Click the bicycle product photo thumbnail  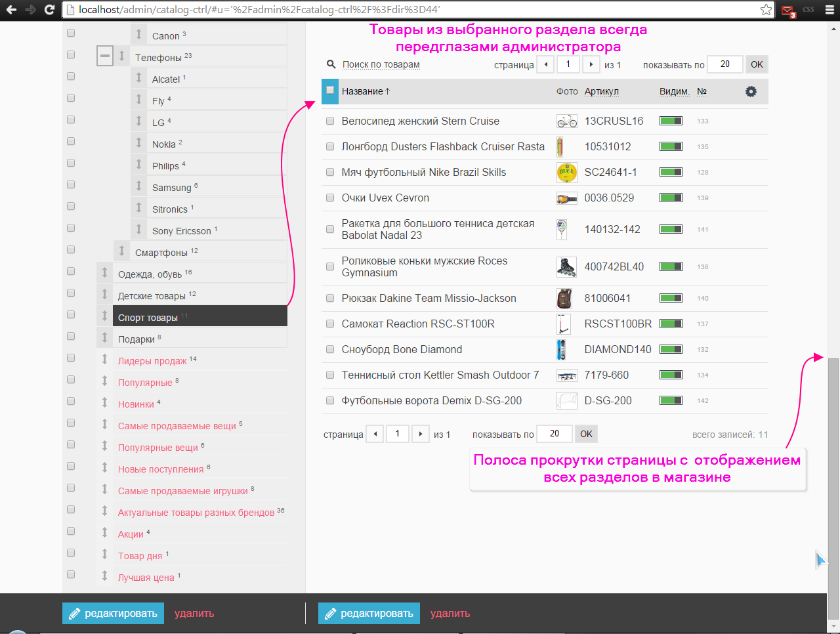566,121
